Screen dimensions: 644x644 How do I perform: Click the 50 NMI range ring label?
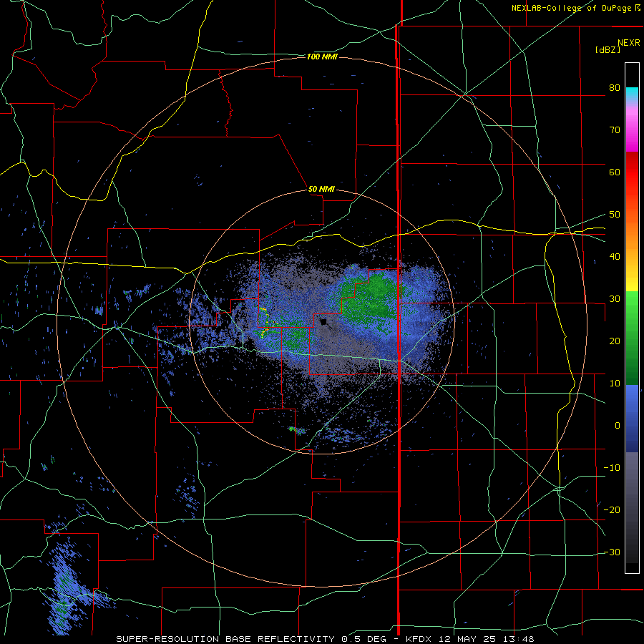321,189
